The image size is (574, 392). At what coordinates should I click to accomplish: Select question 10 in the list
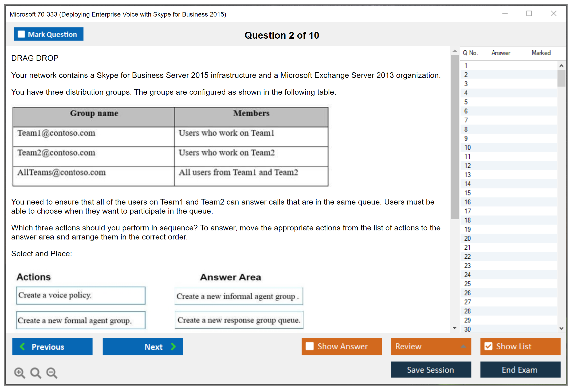click(467, 147)
